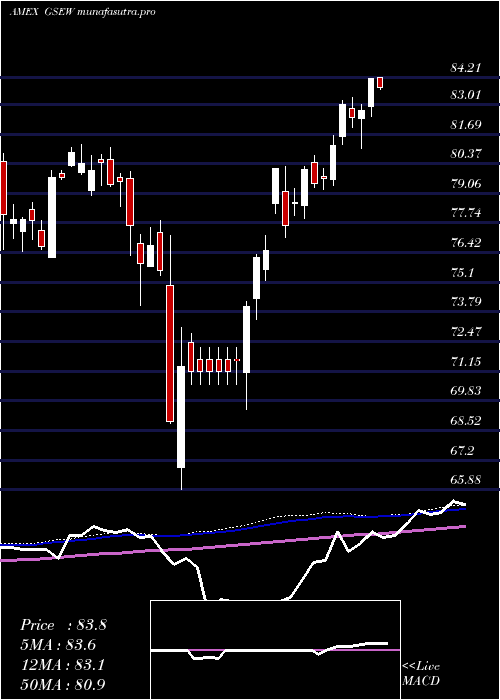Click the 5MA : 83.6 value
Screen dimensions: 500x700
coord(58,645)
